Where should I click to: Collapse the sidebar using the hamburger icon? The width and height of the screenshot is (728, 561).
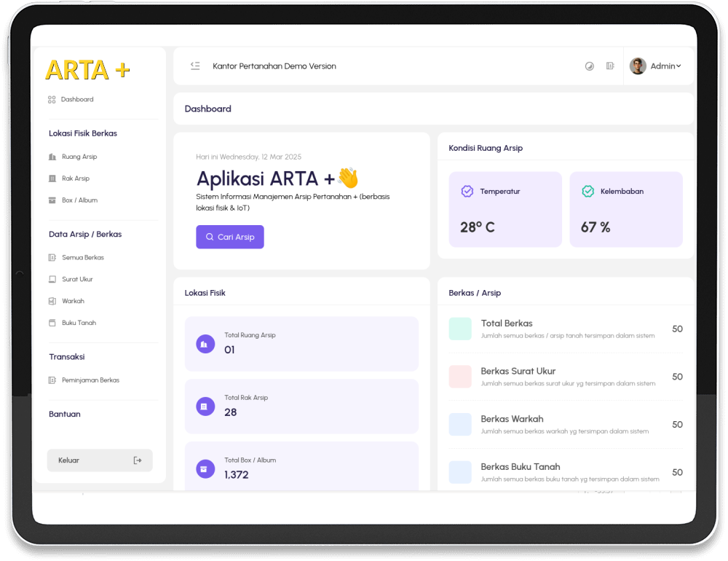(195, 66)
